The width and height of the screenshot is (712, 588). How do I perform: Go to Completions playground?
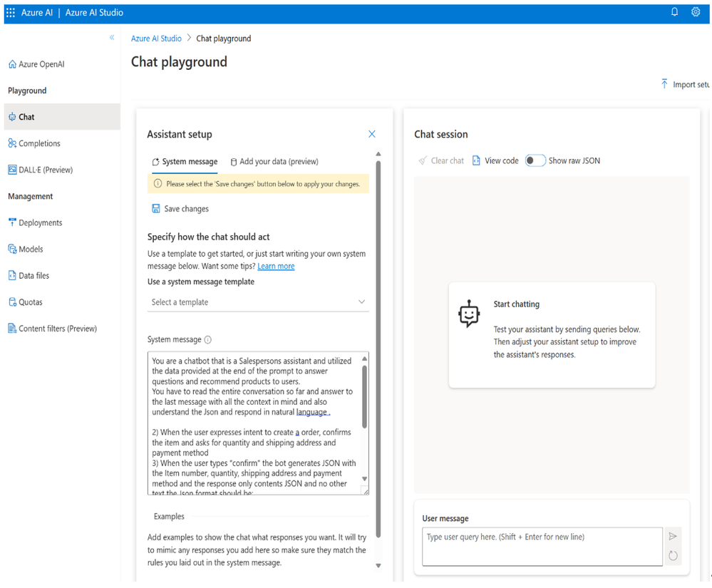[x=34, y=143]
